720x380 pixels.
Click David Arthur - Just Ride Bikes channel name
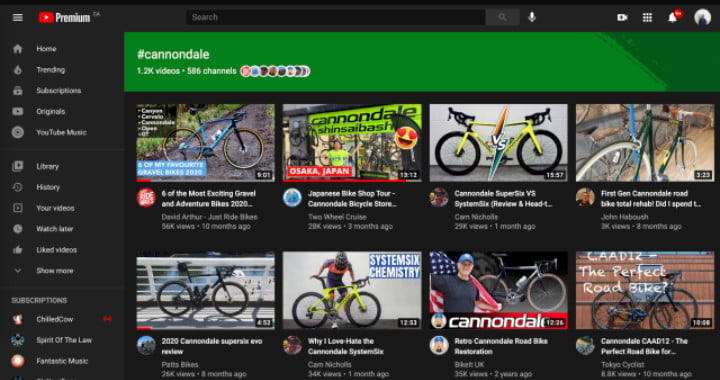tap(209, 217)
